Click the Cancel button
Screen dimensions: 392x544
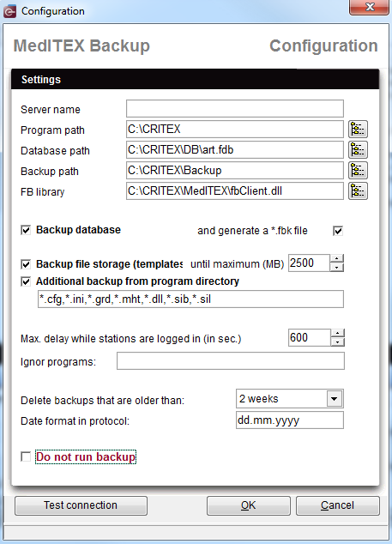click(338, 505)
